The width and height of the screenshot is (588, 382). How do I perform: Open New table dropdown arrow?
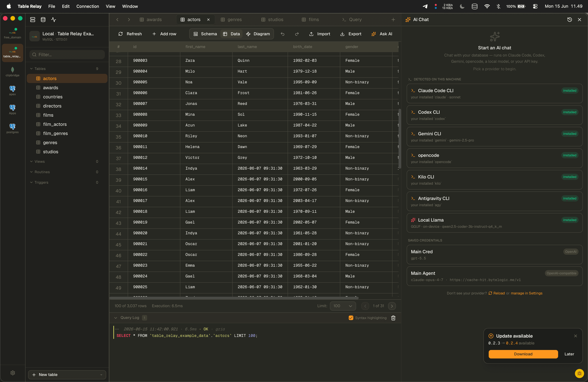pos(101,375)
